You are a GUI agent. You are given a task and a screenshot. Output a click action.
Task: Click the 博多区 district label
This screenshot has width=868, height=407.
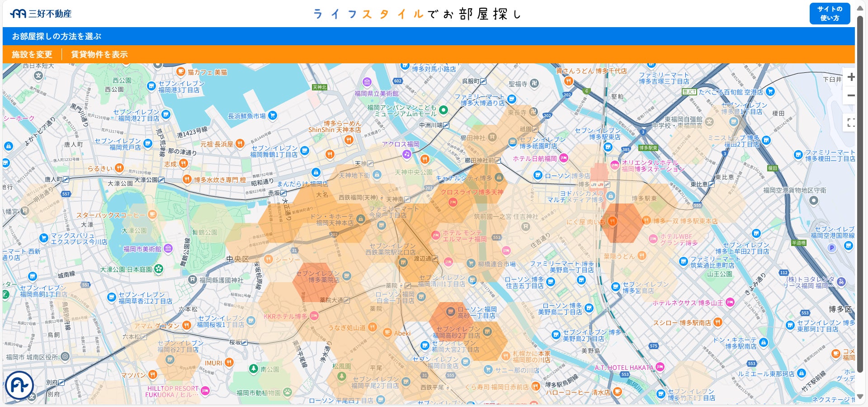[x=840, y=309]
